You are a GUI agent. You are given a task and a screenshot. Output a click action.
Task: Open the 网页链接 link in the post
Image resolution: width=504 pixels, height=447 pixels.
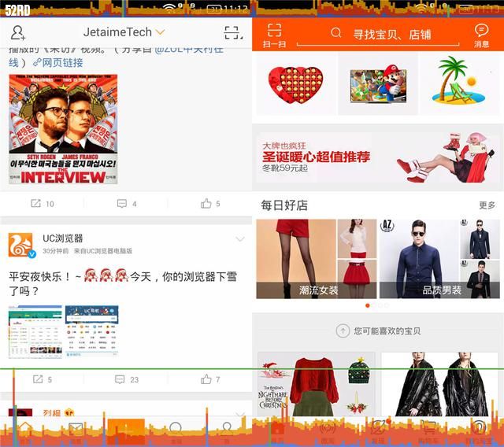pos(58,62)
